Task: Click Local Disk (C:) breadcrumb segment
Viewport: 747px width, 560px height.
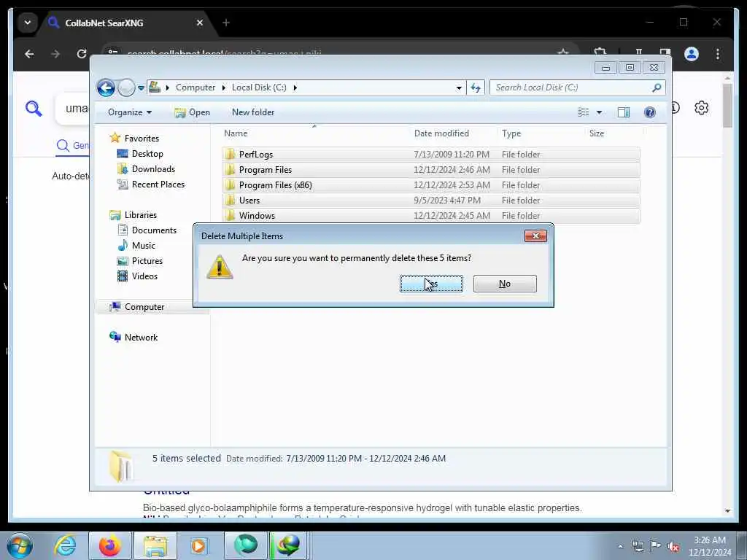Action: tap(259, 87)
